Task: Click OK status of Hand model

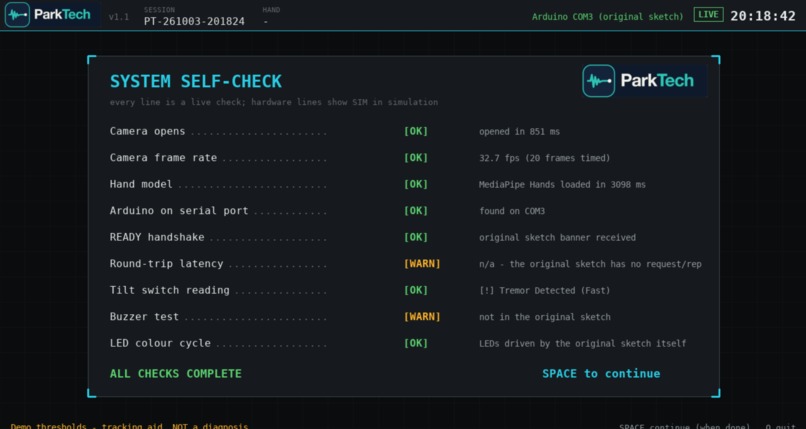Action: 416,184
